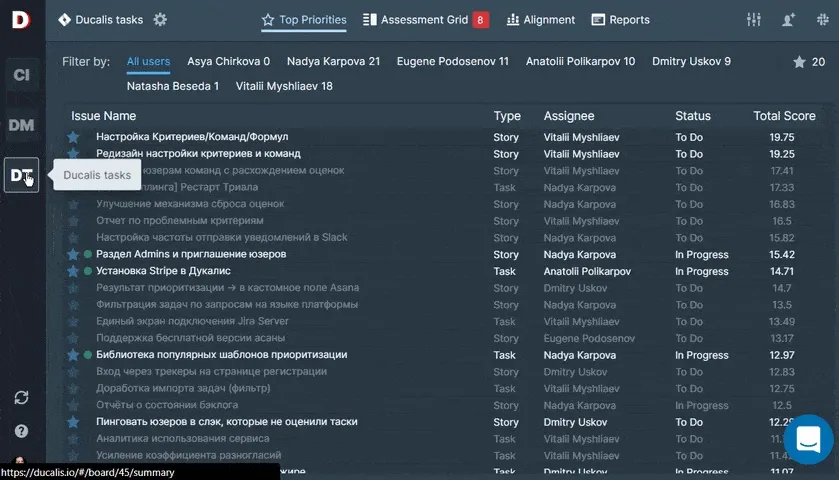Screen dimensions: 839x480
Task: Sort by the Total Score column header
Action: (x=784, y=116)
